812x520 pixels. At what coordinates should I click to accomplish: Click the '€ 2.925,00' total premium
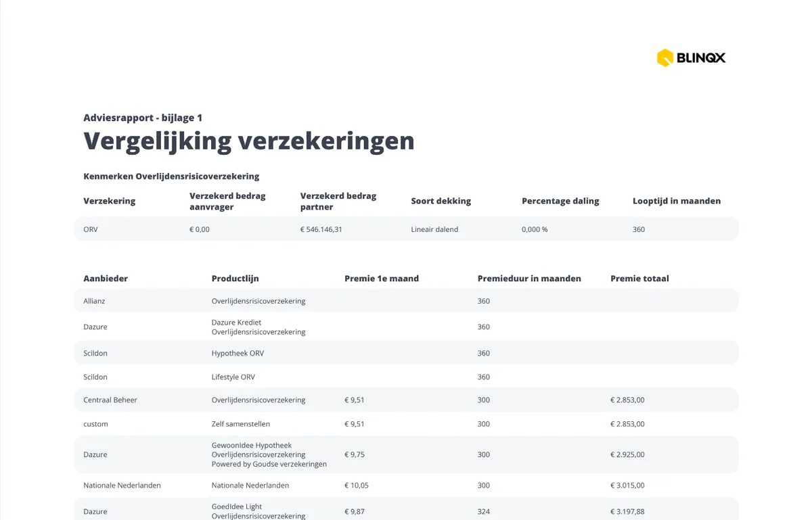[x=627, y=454]
